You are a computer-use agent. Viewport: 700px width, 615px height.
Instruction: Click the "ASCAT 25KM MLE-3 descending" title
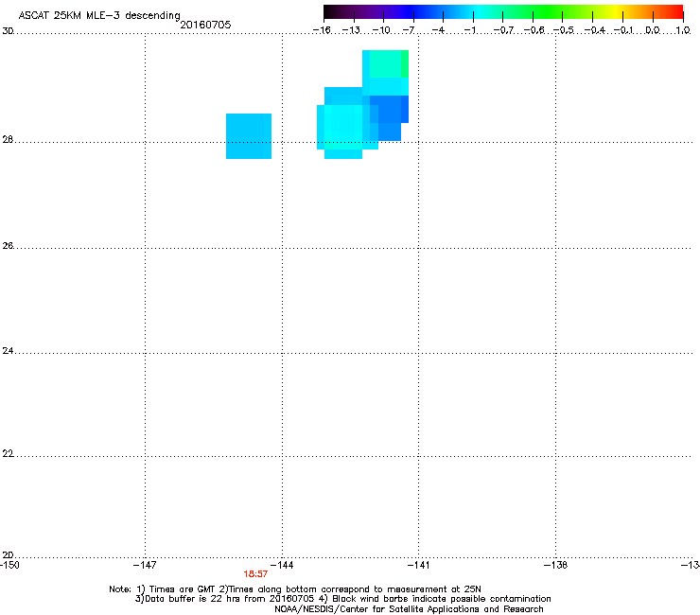pos(99,15)
